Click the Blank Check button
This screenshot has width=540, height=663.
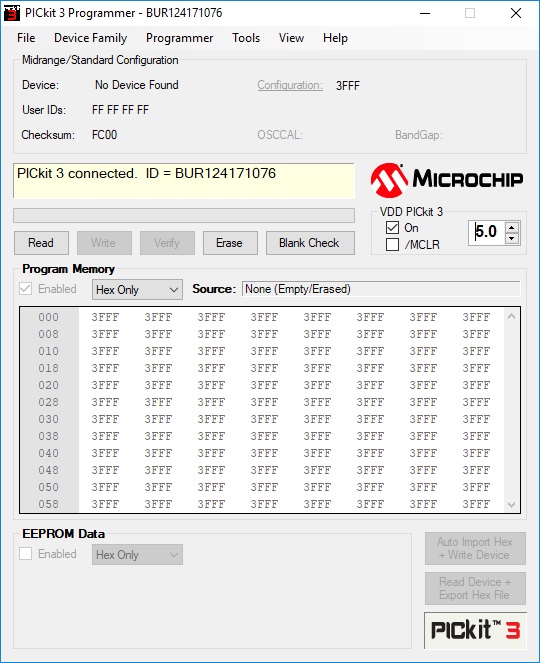pyautogui.click(x=310, y=243)
